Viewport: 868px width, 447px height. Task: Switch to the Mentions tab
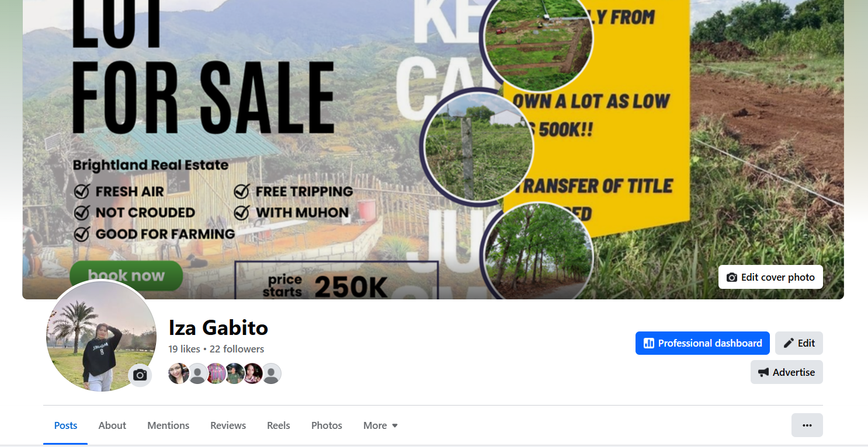pos(168,425)
